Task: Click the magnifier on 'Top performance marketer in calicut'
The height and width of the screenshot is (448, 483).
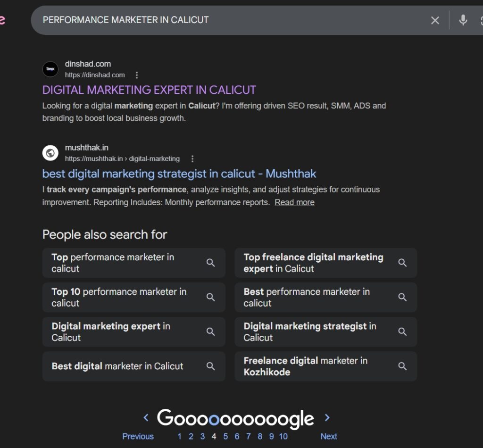Action: tap(211, 263)
